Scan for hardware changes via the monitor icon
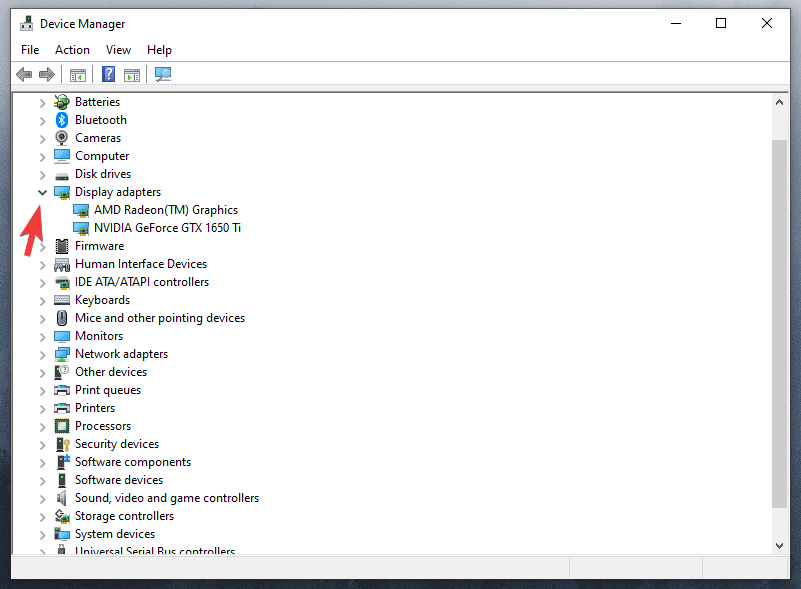 (x=163, y=75)
